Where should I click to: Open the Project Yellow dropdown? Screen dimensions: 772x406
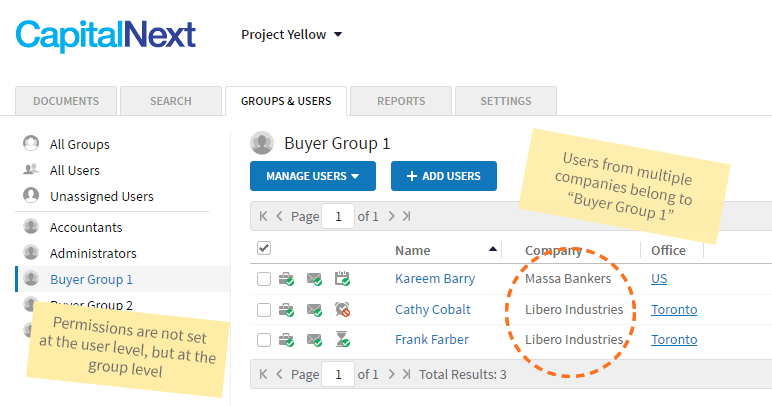[x=291, y=35]
